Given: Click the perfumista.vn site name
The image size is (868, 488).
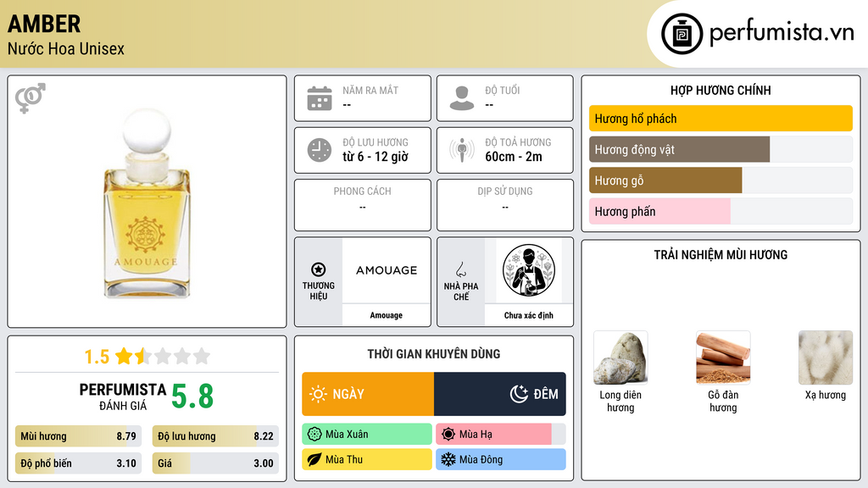Looking at the screenshot, I should tap(782, 33).
